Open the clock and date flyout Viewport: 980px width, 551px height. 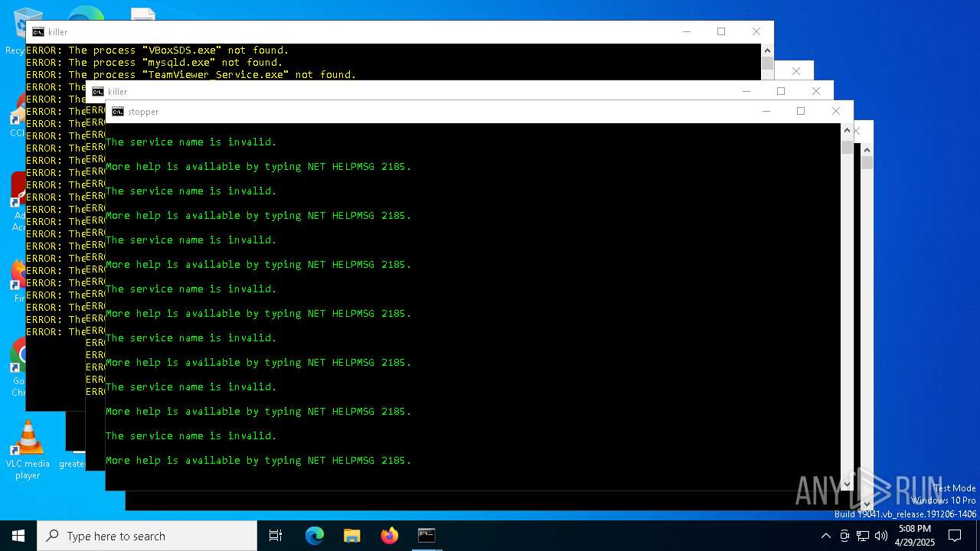(x=915, y=536)
